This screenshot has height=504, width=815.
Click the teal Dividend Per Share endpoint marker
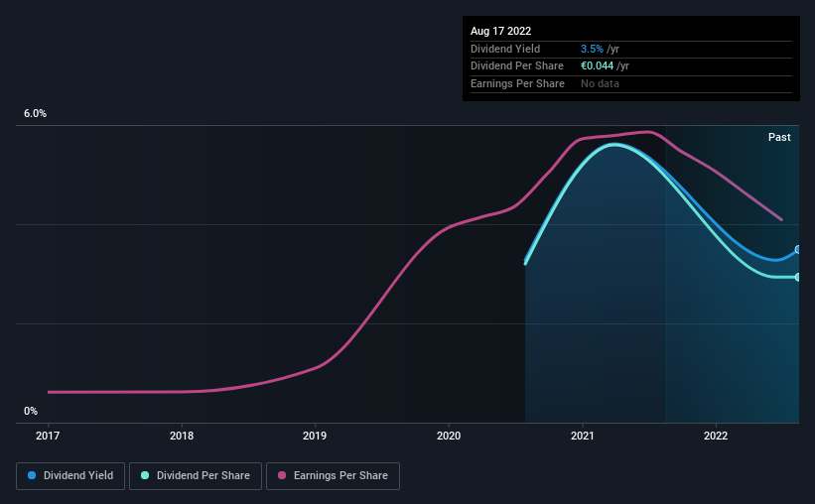click(x=798, y=277)
